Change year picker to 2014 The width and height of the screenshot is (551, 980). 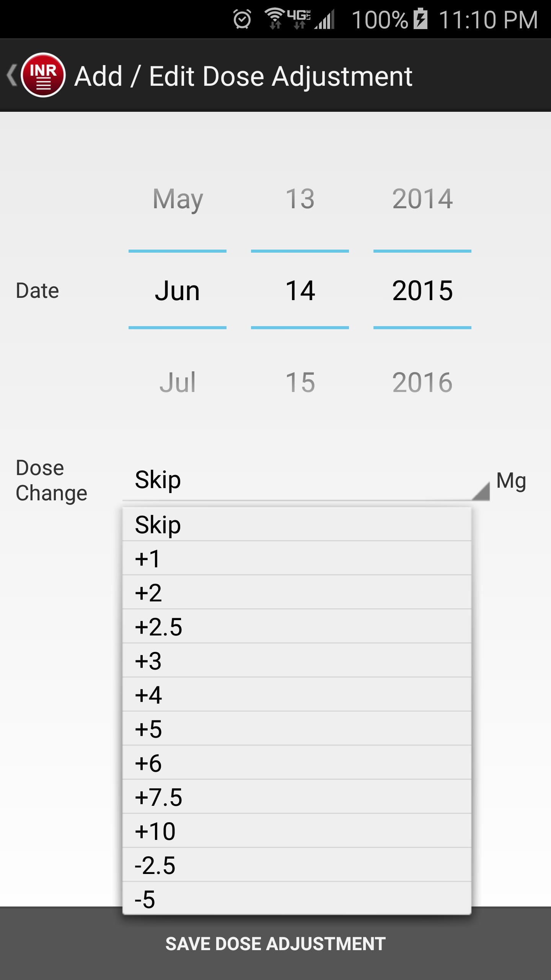pyautogui.click(x=422, y=199)
